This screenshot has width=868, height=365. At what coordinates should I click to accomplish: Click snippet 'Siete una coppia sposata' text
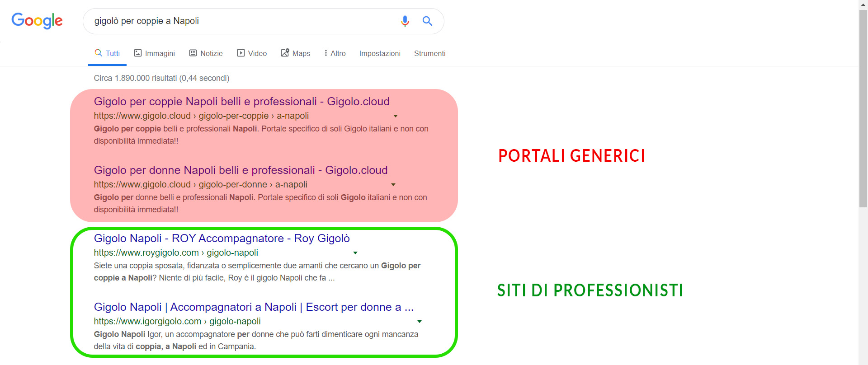(x=257, y=272)
